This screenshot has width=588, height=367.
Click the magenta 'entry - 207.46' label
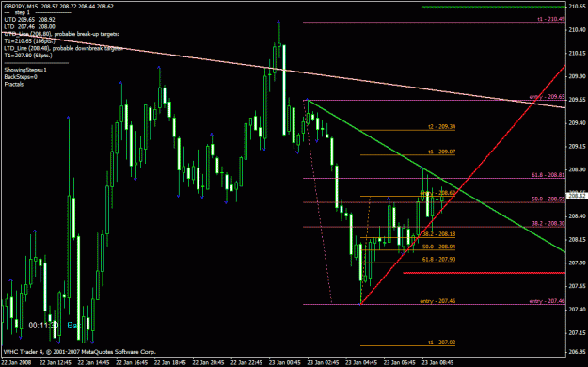[x=548, y=301]
